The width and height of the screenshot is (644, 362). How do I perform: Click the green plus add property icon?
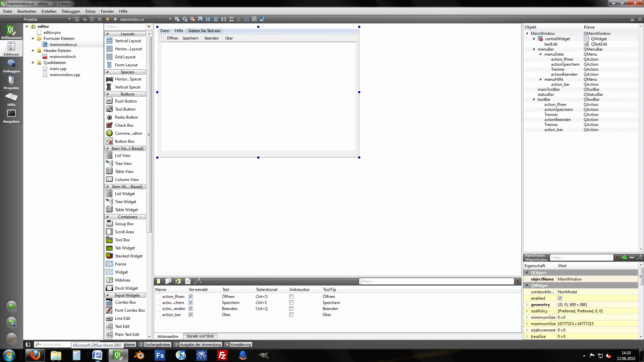(624, 257)
